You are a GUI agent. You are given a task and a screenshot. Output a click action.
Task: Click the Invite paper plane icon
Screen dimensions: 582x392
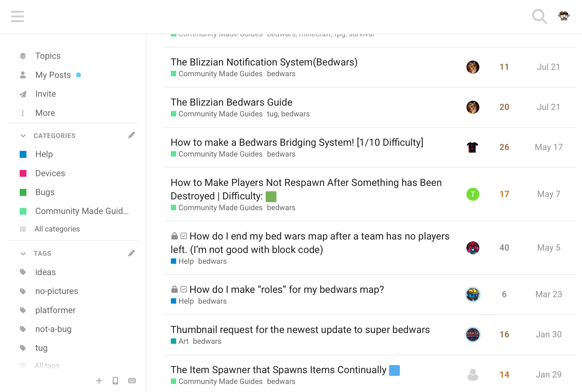(23, 94)
